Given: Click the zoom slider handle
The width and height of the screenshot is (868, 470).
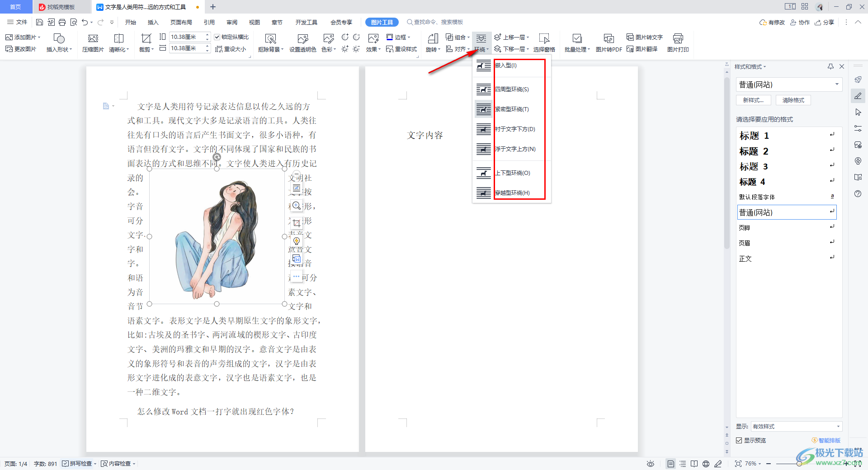Looking at the screenshot, I should (x=799, y=464).
